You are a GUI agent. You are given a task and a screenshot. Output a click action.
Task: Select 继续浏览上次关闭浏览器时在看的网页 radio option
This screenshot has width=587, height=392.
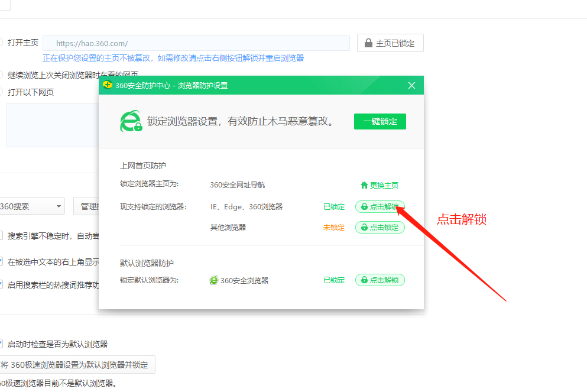(x=1, y=75)
